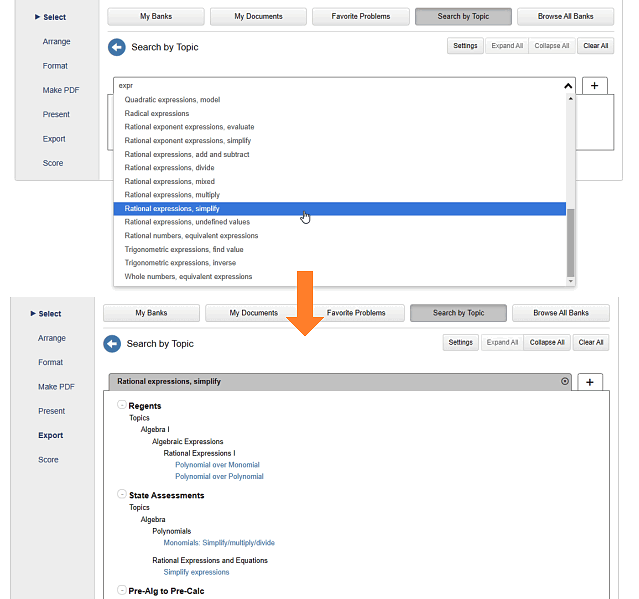Click the dropdown list scroll-down arrow

[x=571, y=281]
